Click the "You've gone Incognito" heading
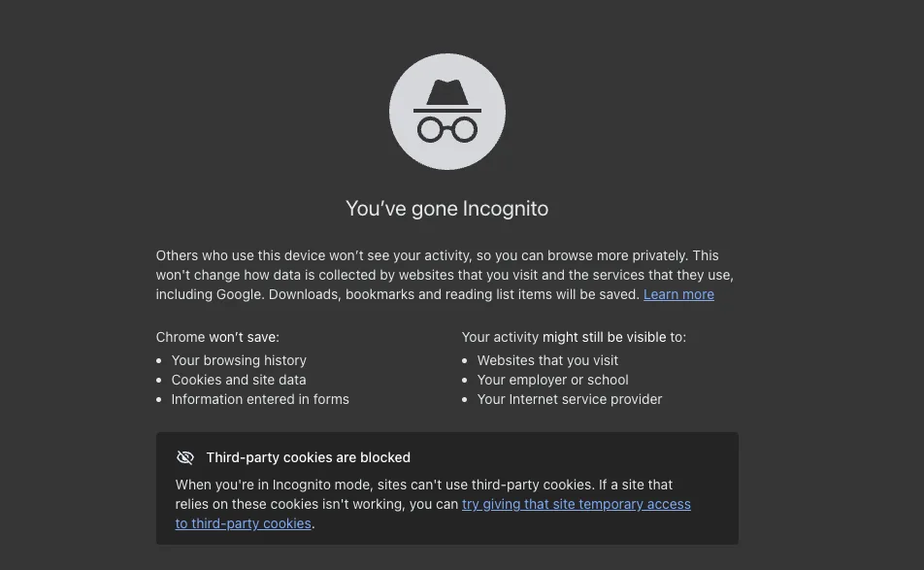Image resolution: width=924 pixels, height=570 pixels. 446,208
